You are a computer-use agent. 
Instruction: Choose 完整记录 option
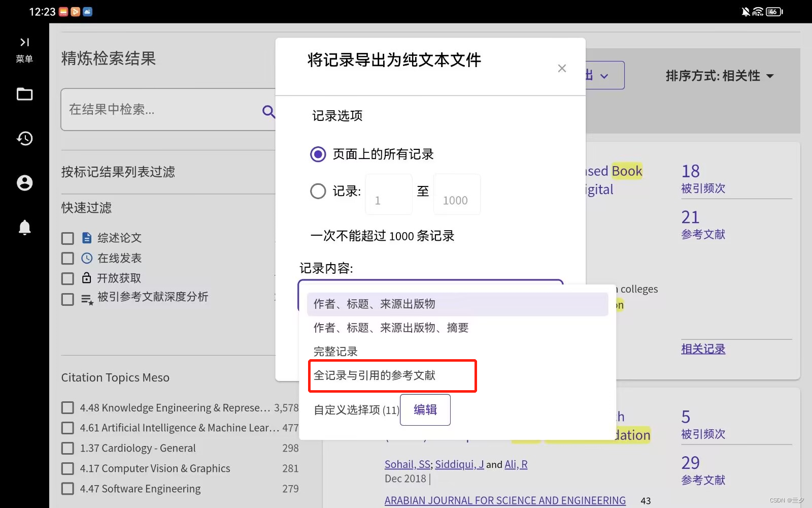[457, 351]
